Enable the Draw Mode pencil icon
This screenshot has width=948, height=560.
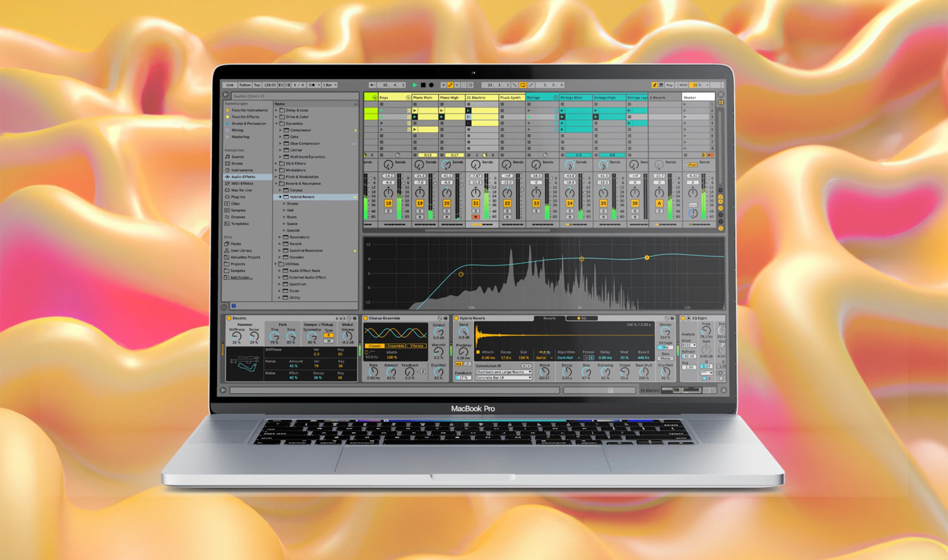(x=655, y=85)
